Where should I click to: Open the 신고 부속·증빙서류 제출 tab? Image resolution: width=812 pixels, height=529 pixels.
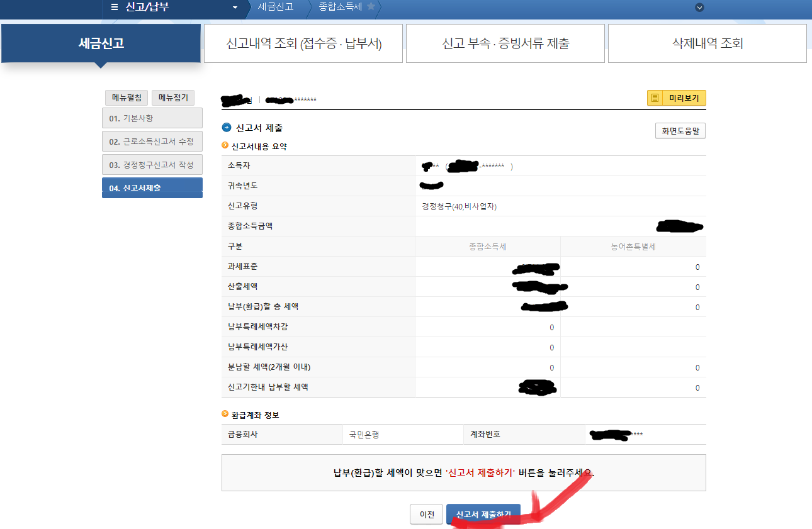pyautogui.click(x=505, y=43)
